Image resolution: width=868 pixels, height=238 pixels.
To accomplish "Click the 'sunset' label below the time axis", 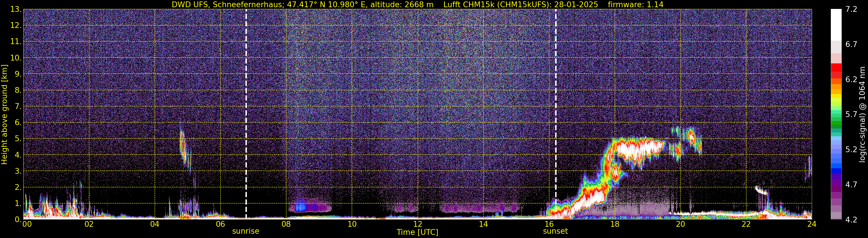I will (x=555, y=231).
